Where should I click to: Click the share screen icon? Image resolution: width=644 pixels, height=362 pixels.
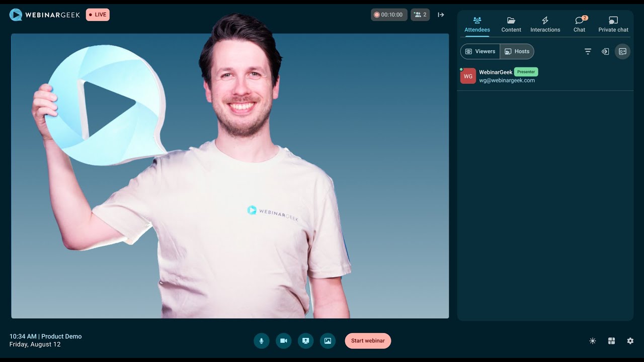(x=305, y=341)
